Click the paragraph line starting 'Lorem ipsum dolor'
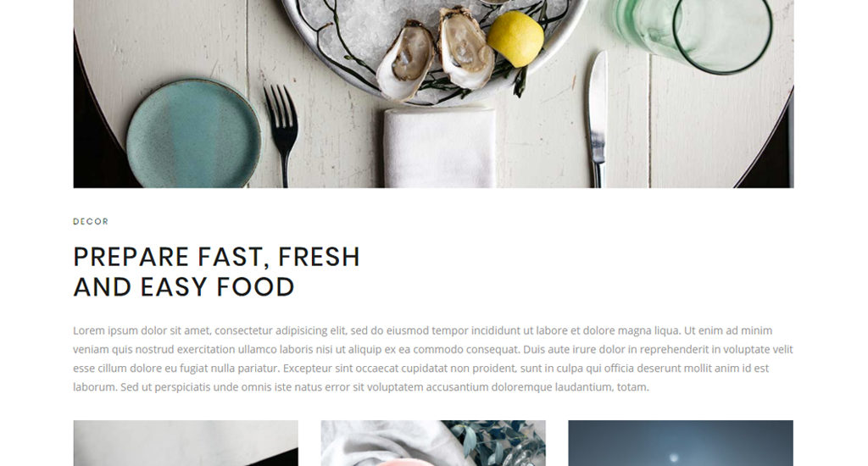The height and width of the screenshot is (466, 868). click(x=422, y=330)
